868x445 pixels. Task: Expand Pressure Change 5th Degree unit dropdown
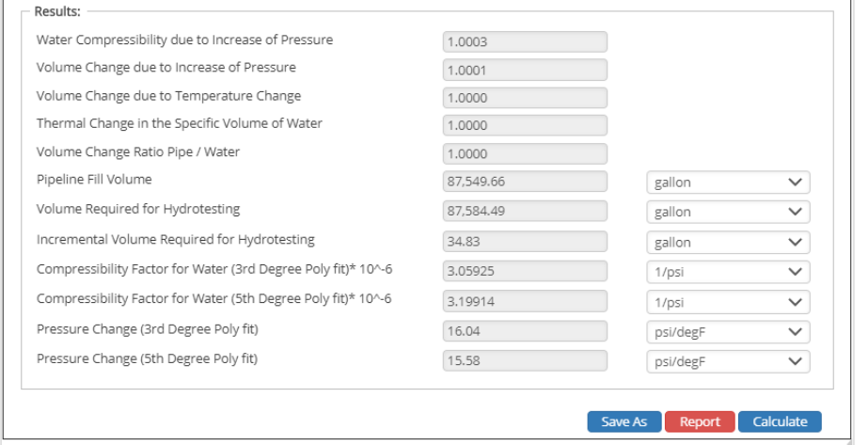728,361
